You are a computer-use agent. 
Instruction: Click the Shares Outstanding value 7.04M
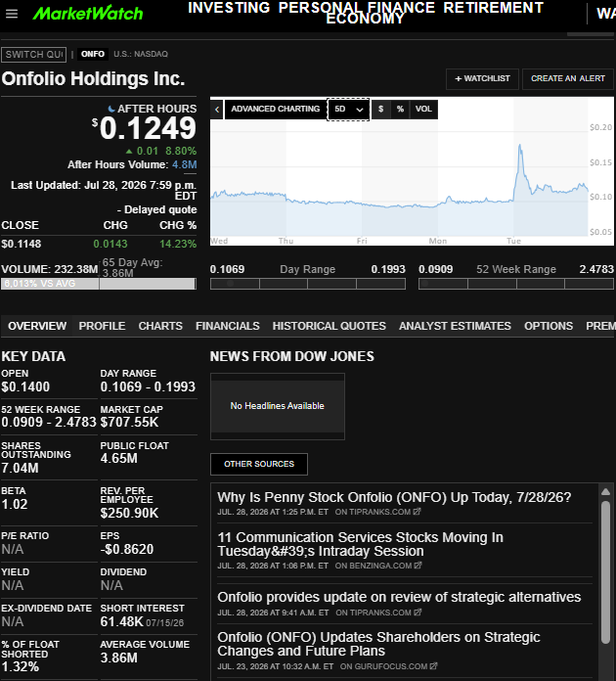[x=20, y=468]
